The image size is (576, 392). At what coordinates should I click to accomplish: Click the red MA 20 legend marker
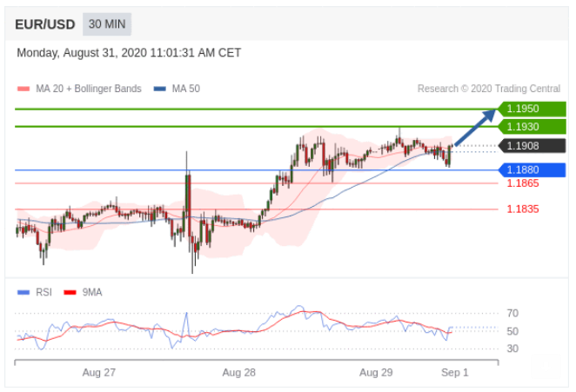[x=23, y=89]
